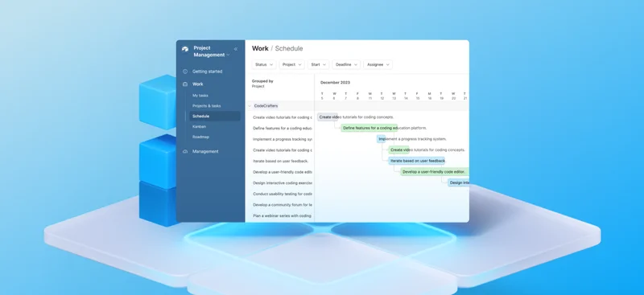Click the T 5 date column header
Image resolution: width=644 pixels, height=295 pixels.
[322, 96]
